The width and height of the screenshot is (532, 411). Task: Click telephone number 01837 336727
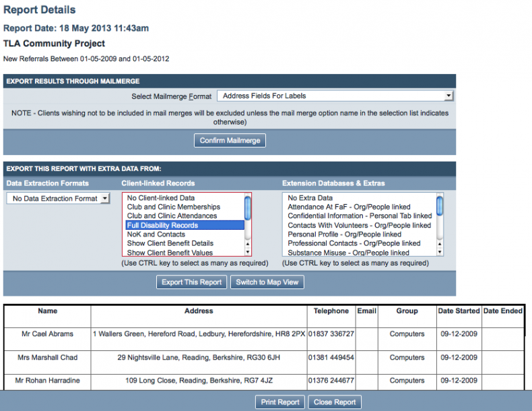point(331,334)
